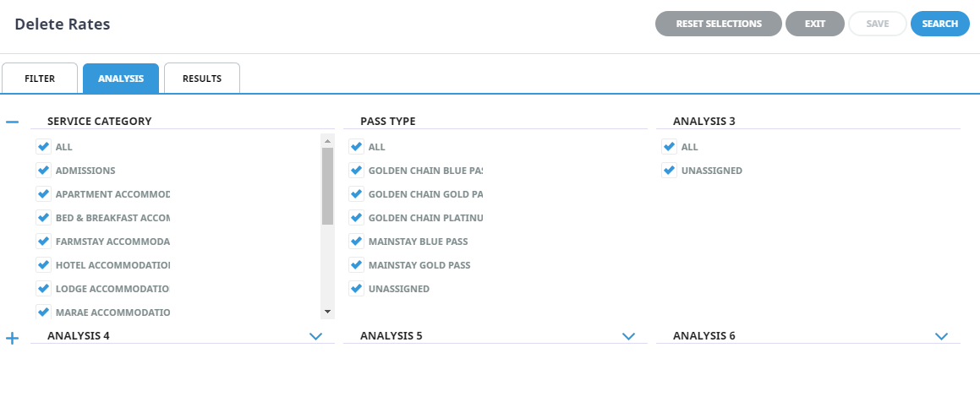Uncheck ALL under Service Category
The width and height of the screenshot is (980, 402).
(43, 147)
